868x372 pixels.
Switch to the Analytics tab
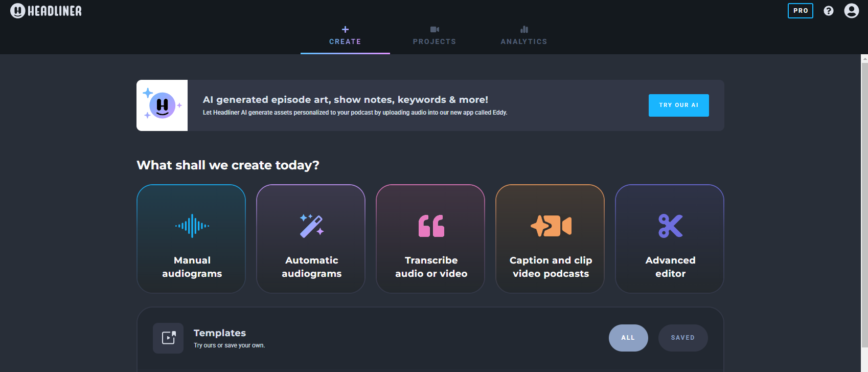point(524,36)
